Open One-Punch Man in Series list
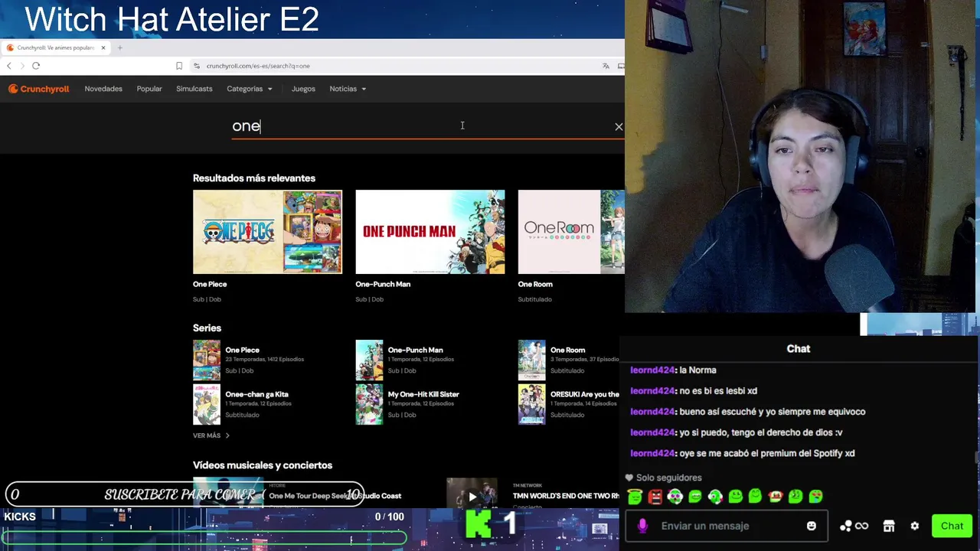 tap(415, 350)
